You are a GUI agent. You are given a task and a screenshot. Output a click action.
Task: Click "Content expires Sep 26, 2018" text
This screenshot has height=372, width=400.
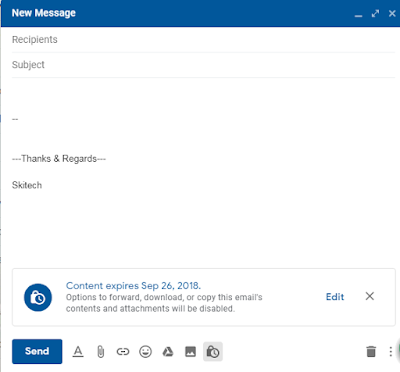pyautogui.click(x=133, y=286)
